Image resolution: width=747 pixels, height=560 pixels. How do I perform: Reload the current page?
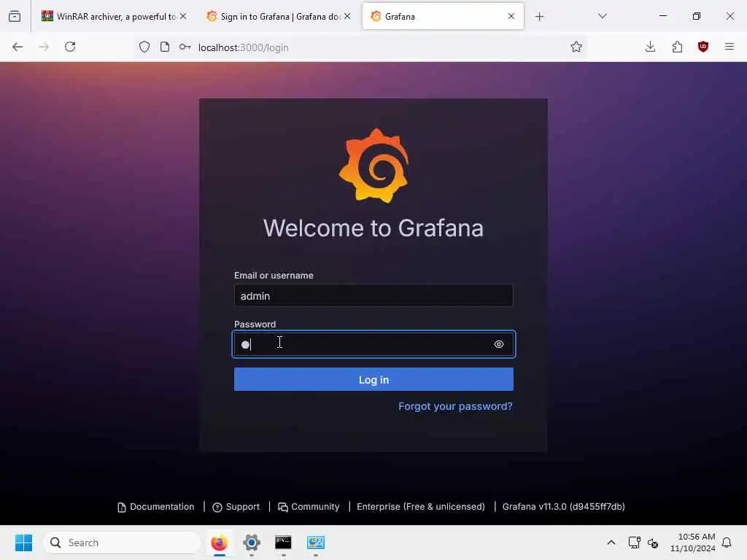(x=70, y=47)
